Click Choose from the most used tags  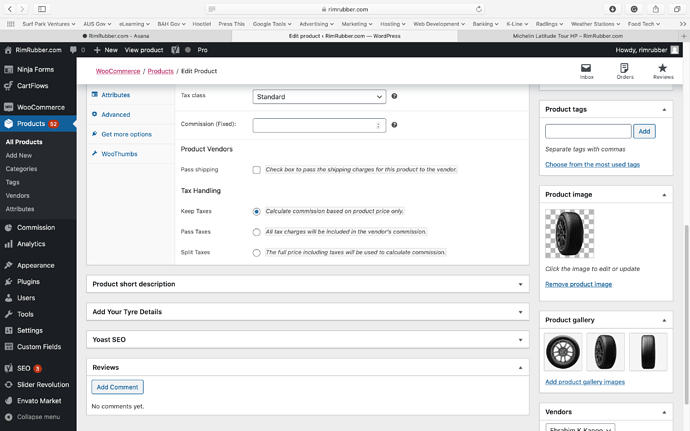click(x=592, y=164)
